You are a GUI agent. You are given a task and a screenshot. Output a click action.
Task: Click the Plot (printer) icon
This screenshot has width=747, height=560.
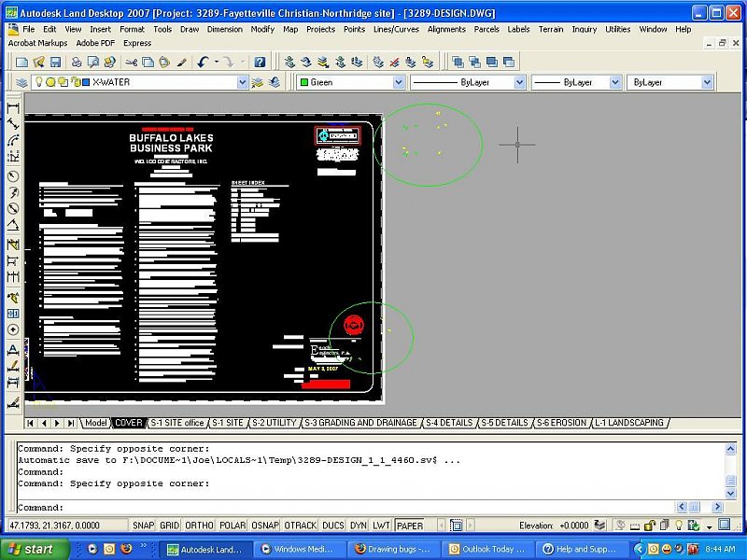[x=77, y=62]
